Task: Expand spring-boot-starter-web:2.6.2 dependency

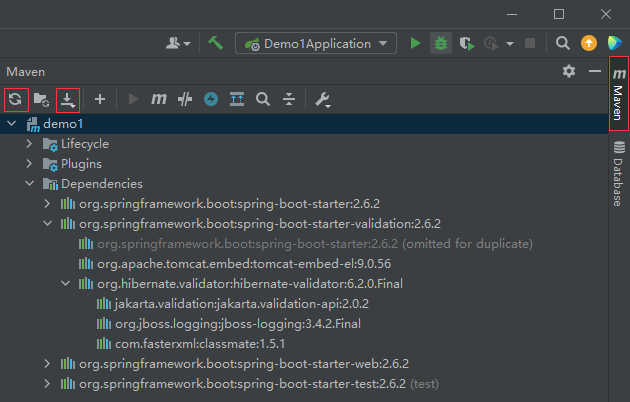Action: [x=47, y=363]
